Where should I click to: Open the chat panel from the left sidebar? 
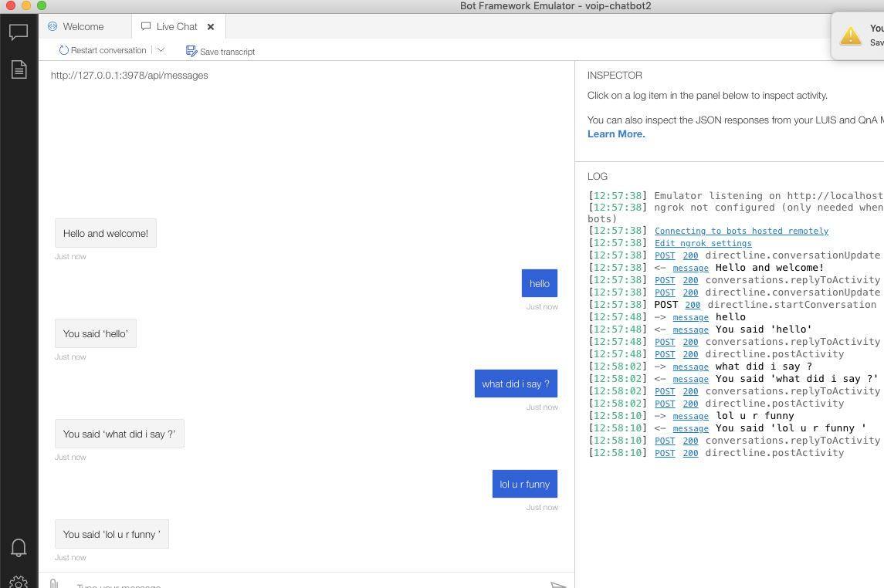click(x=19, y=32)
